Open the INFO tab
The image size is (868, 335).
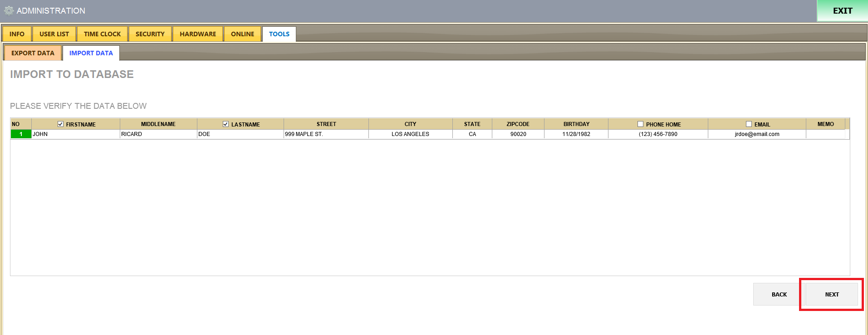[17, 34]
